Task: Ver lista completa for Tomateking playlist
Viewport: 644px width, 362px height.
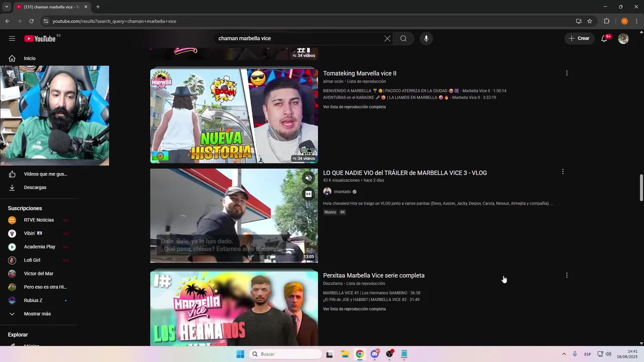Action: (x=354, y=107)
